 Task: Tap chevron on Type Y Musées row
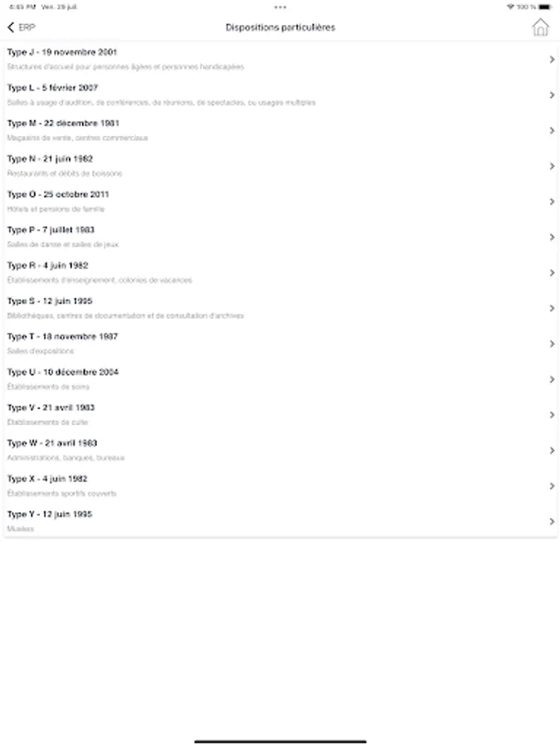(x=552, y=521)
